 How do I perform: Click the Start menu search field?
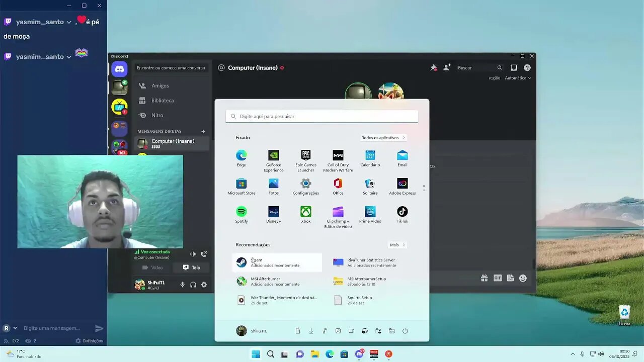[322, 116]
